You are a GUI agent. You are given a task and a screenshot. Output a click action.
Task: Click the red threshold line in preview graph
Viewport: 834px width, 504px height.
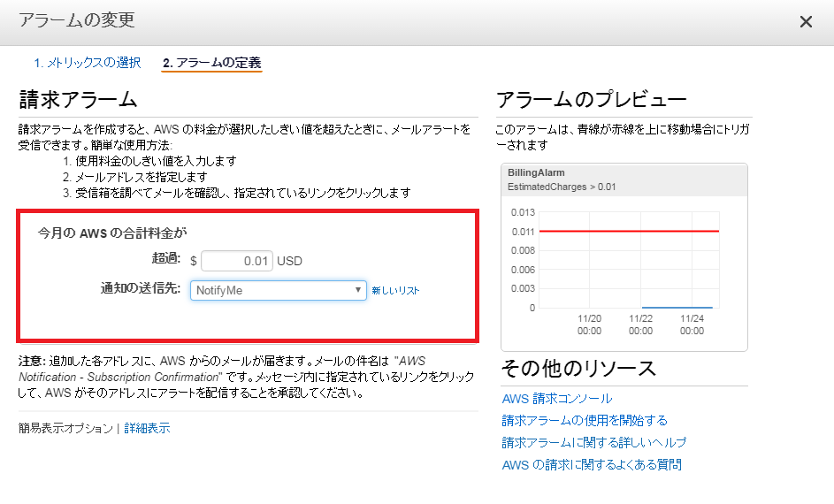click(x=629, y=232)
